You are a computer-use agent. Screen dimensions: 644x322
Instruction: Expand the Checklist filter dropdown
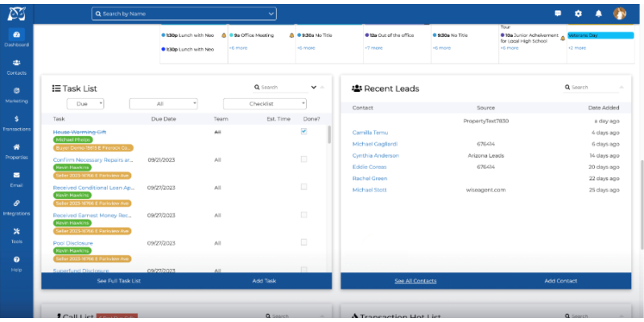pyautogui.click(x=265, y=104)
